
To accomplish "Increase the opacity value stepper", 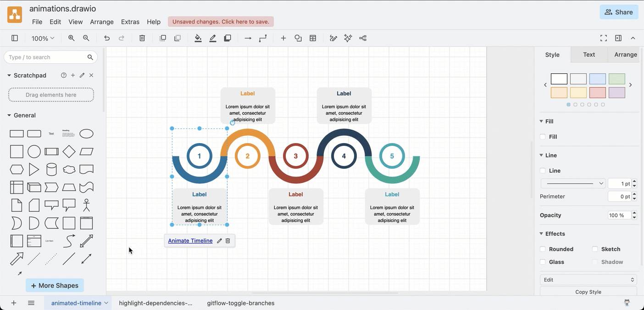I will [x=635, y=213].
